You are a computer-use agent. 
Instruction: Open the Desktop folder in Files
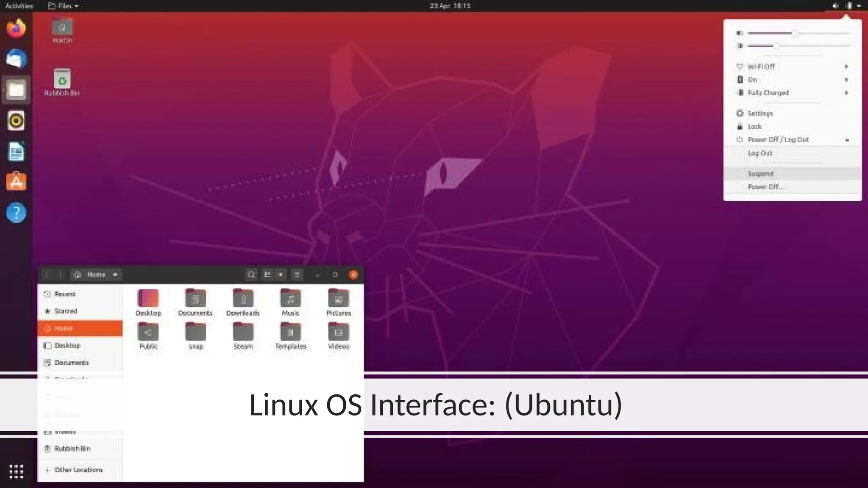(x=148, y=302)
